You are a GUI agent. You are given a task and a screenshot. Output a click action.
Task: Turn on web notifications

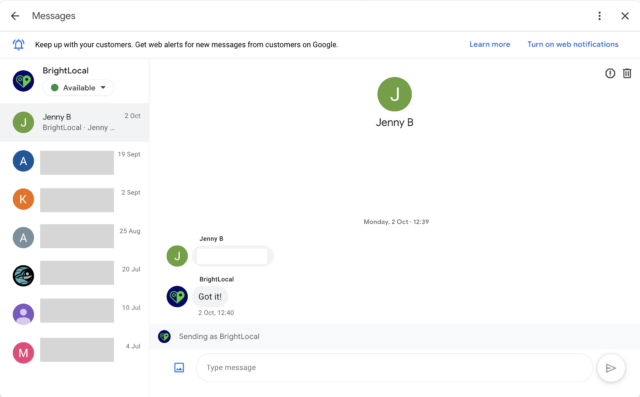pos(573,44)
